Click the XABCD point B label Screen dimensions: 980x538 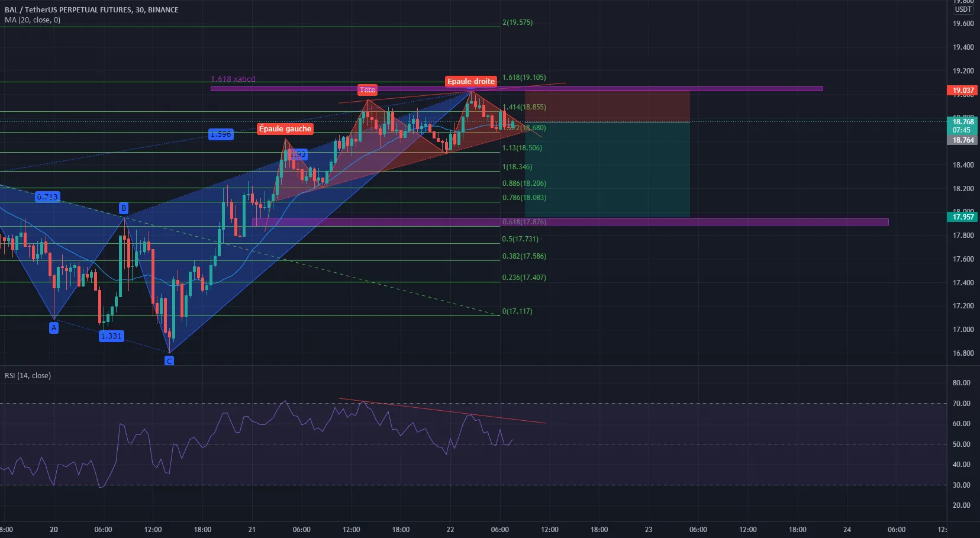pos(124,208)
